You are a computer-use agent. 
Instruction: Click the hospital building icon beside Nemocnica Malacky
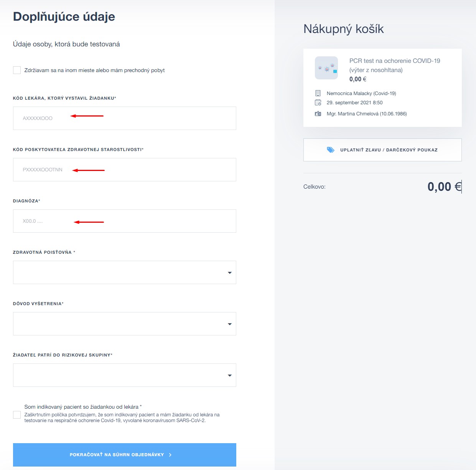pyautogui.click(x=318, y=93)
